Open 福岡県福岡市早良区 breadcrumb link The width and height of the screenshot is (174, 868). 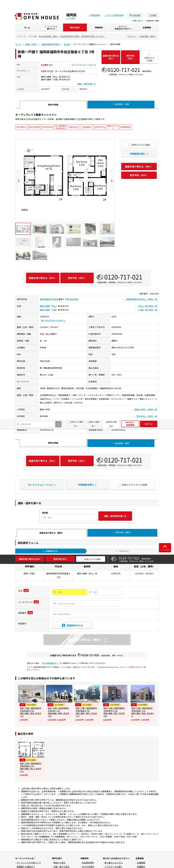(51, 44)
